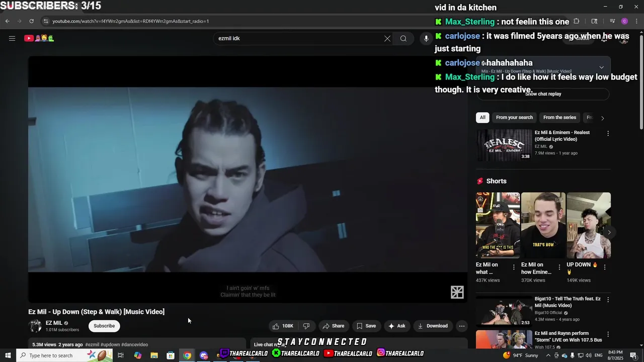Click the Windows taskbar search box

click(x=65, y=355)
